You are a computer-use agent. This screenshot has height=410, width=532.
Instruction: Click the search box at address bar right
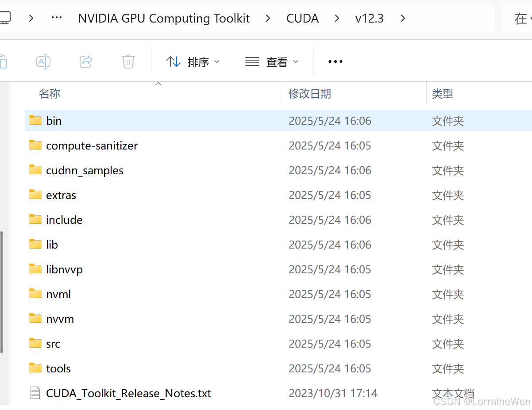tap(517, 18)
